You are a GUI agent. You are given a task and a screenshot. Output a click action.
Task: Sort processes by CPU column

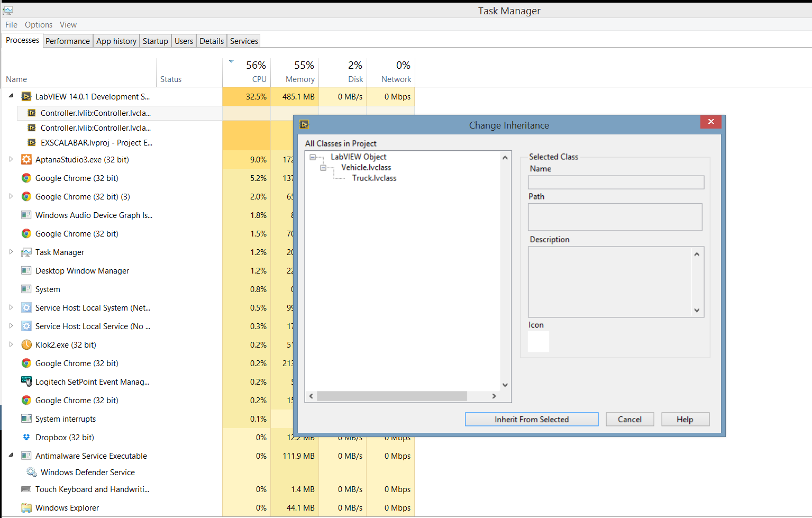point(247,72)
